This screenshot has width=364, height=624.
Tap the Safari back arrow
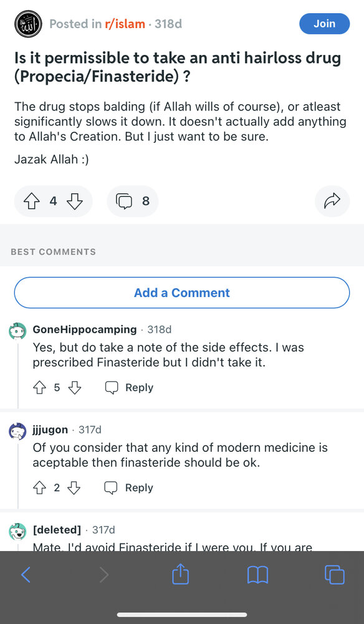click(x=26, y=575)
